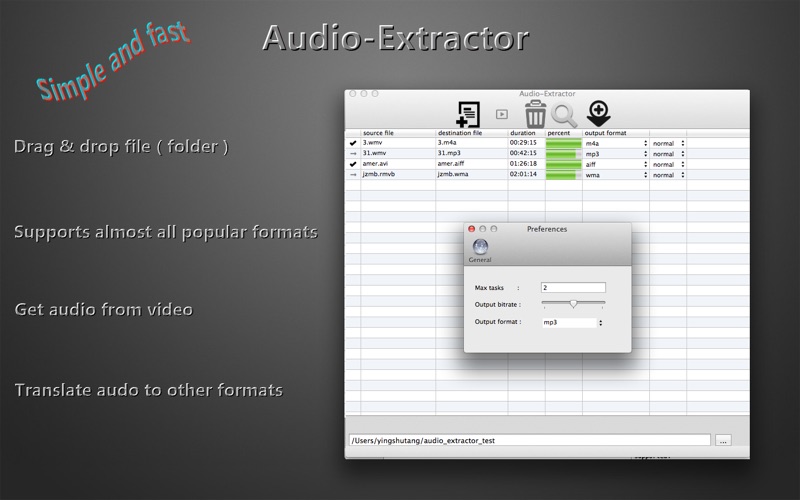Open normal quality dropdown for 31.wmv row
Image resolution: width=800 pixels, height=500 pixels.
668,154
